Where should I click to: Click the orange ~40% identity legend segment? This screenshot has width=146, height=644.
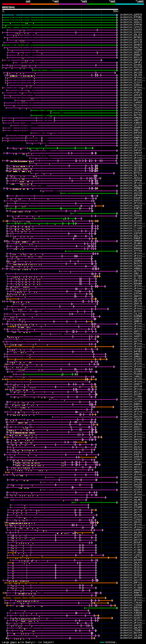point(45,4)
